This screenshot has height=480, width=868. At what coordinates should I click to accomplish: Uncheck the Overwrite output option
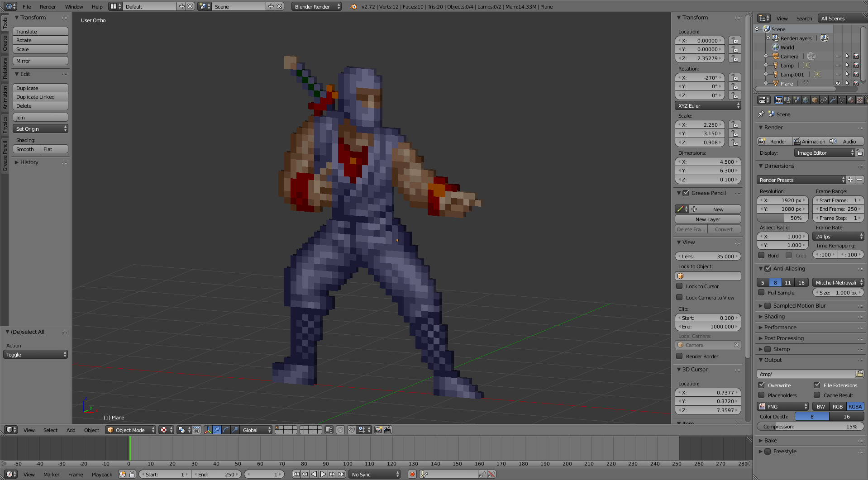(x=762, y=385)
